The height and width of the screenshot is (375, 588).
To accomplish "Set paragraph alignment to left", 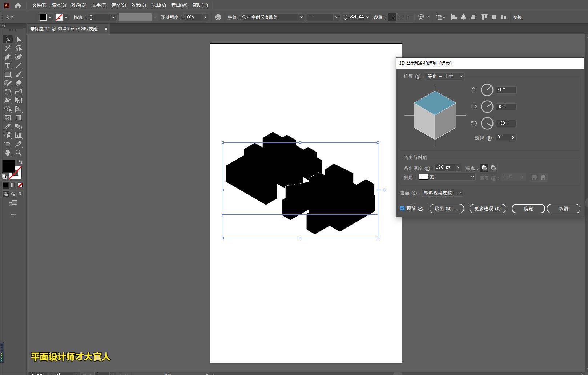I will pos(392,17).
